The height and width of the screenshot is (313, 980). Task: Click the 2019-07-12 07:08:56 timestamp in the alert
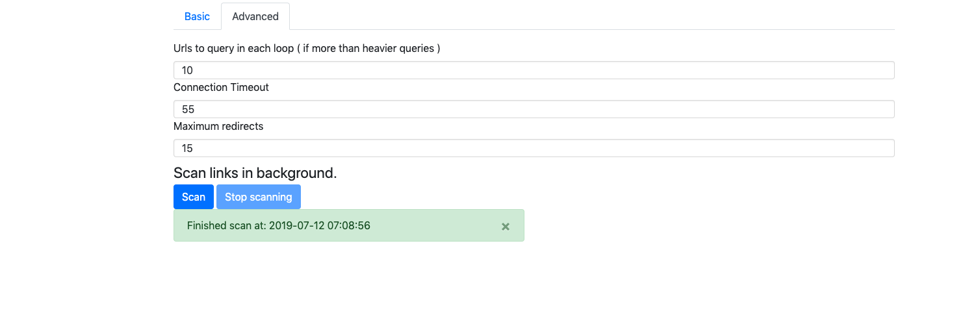tap(320, 225)
